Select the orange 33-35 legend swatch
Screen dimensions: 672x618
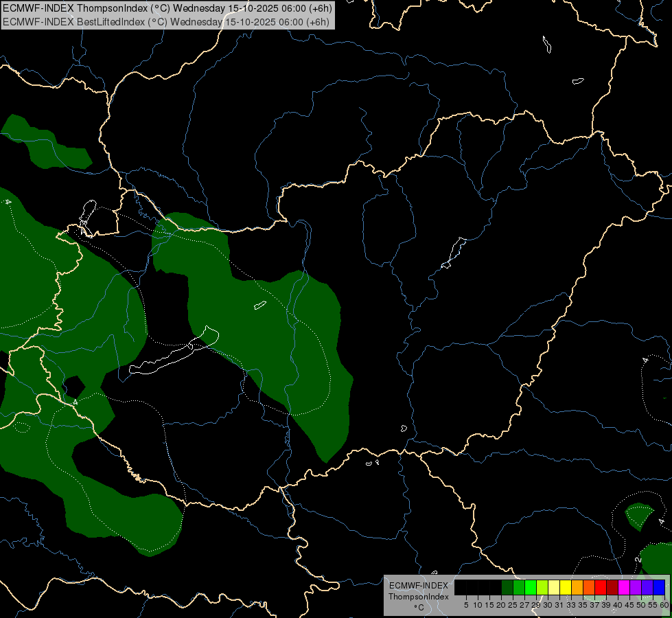(577, 587)
